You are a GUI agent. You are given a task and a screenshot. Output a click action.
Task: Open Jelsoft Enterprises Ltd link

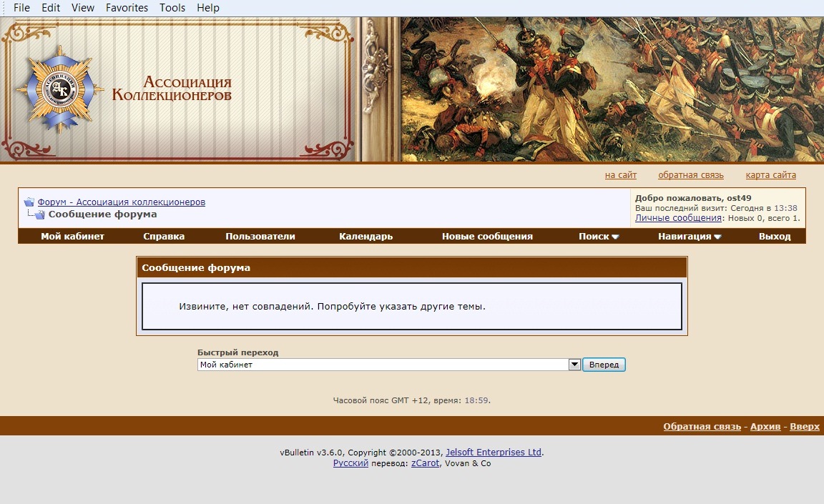(x=494, y=452)
